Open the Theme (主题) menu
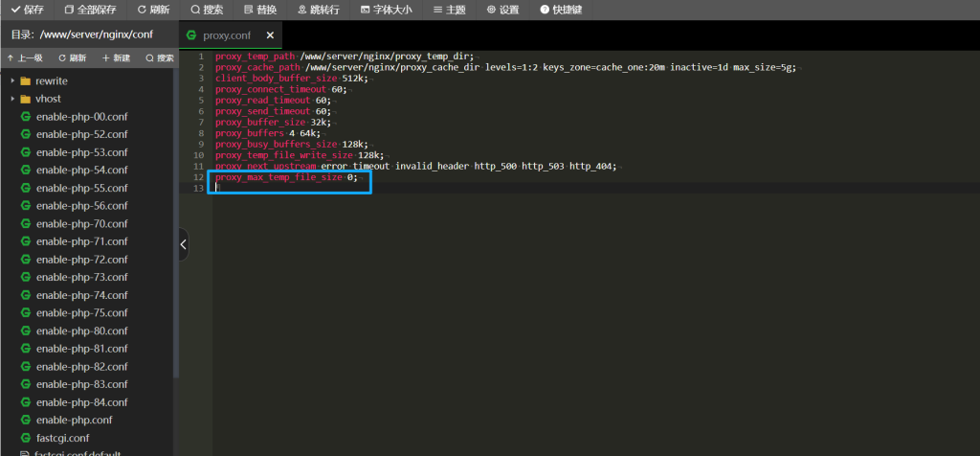This screenshot has width=980, height=456. (x=449, y=10)
